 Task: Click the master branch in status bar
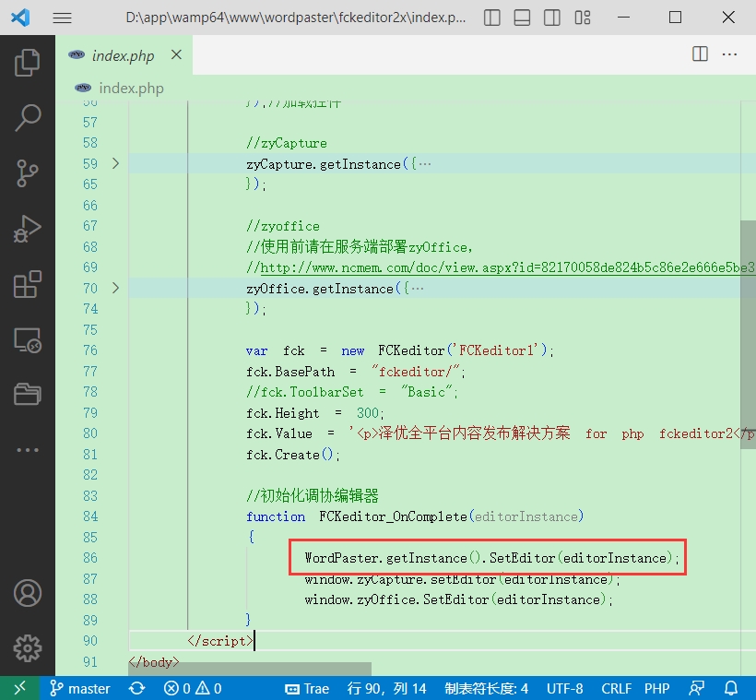point(80,688)
